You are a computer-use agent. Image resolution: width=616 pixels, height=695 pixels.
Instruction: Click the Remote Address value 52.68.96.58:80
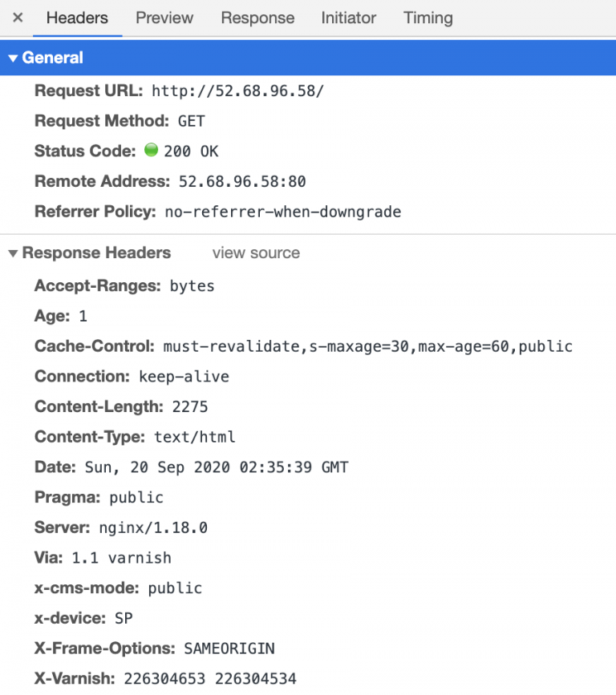[x=241, y=182]
